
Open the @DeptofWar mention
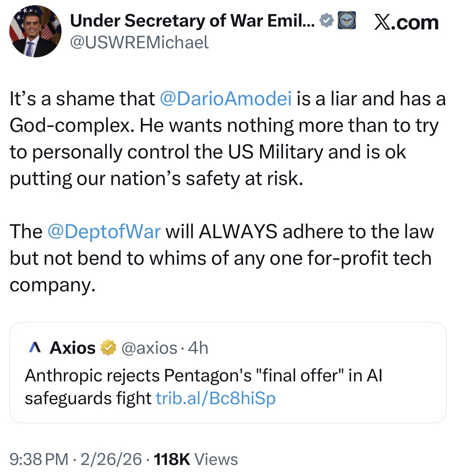click(104, 231)
